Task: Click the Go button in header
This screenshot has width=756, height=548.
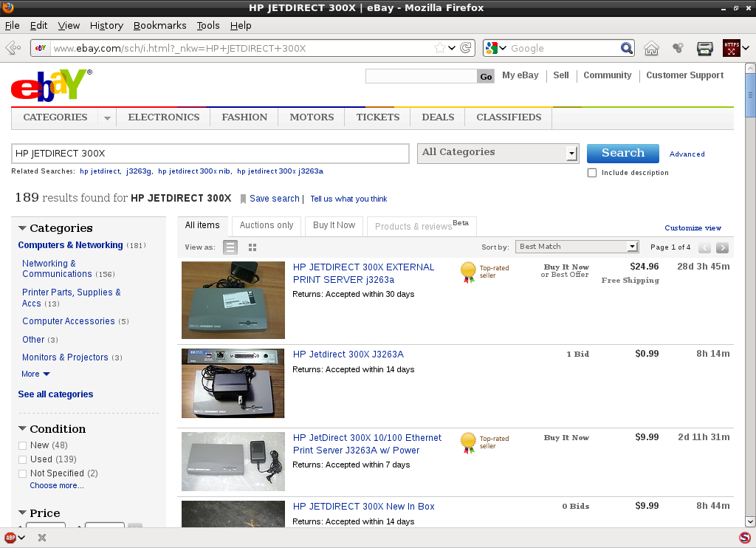Action: click(x=486, y=76)
